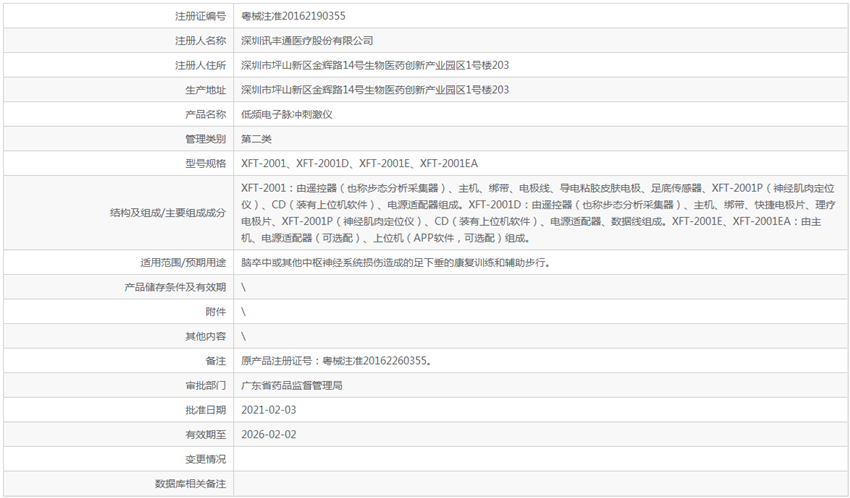Select the approval date 2021-02-03
Viewport: 850px width, 498px height.
point(269,410)
